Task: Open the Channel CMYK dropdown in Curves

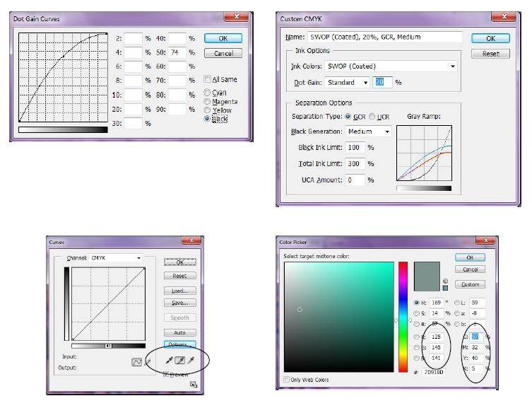Action: pyautogui.click(x=116, y=258)
